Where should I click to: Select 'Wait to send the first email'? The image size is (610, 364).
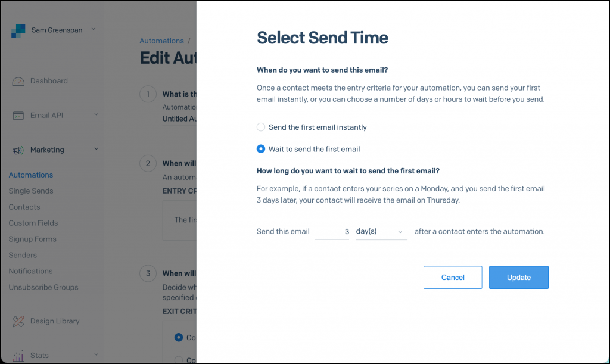[x=261, y=149]
